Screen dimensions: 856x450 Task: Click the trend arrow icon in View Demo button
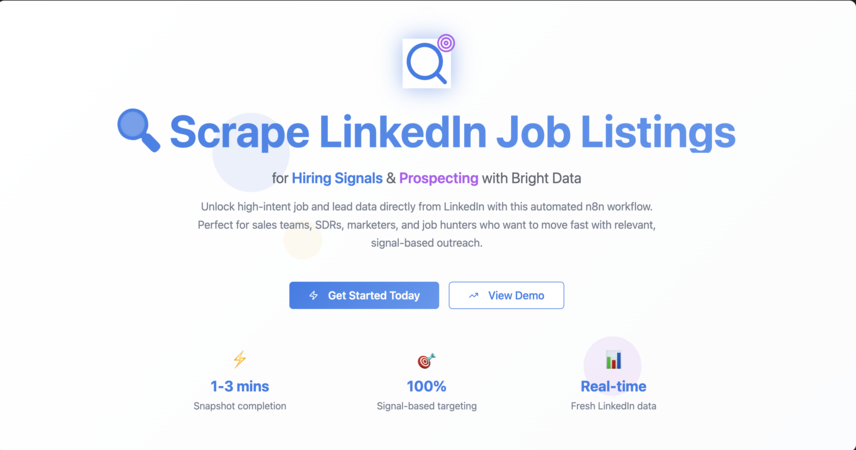tap(473, 295)
